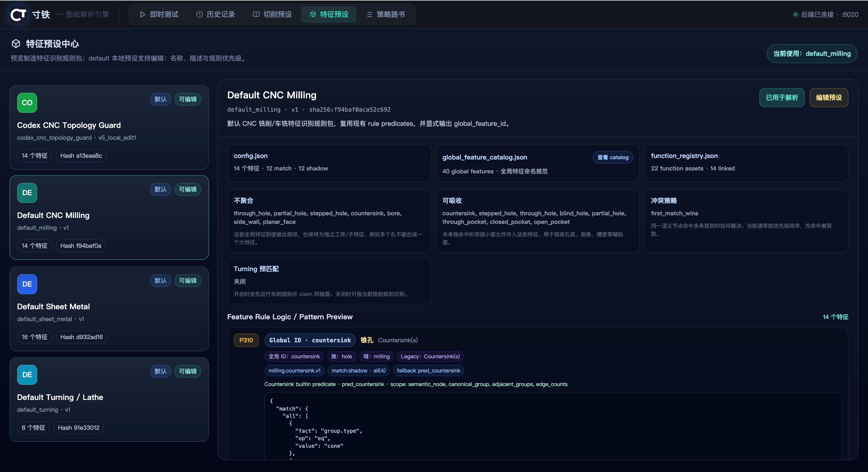Click the sha256:f94baf0aca52c692 hash text

[350, 110]
